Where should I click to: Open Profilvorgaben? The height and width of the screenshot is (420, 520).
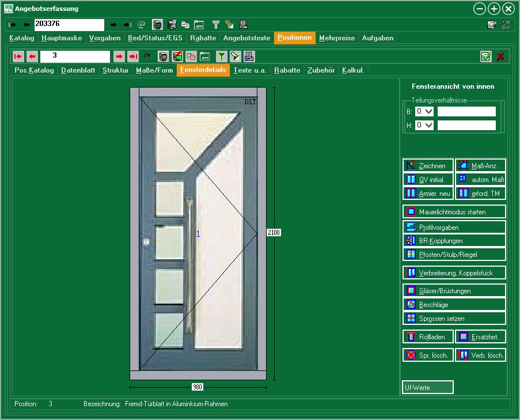tap(454, 227)
